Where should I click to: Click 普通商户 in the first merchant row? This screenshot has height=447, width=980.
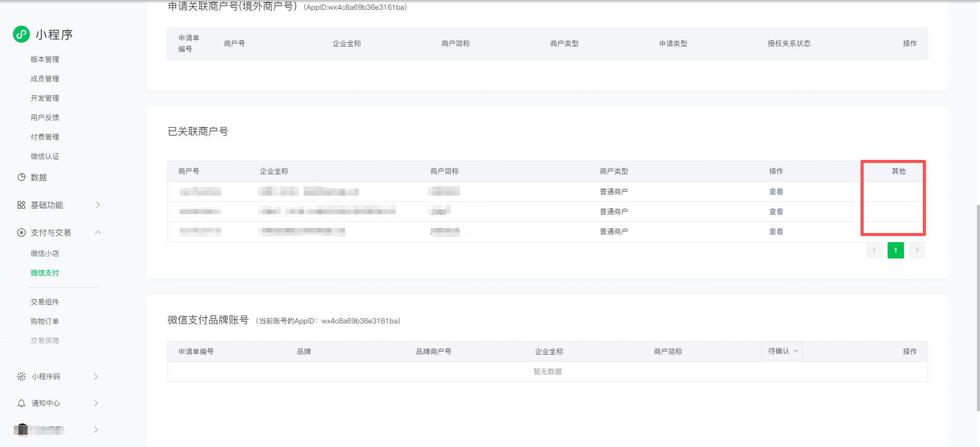[614, 192]
